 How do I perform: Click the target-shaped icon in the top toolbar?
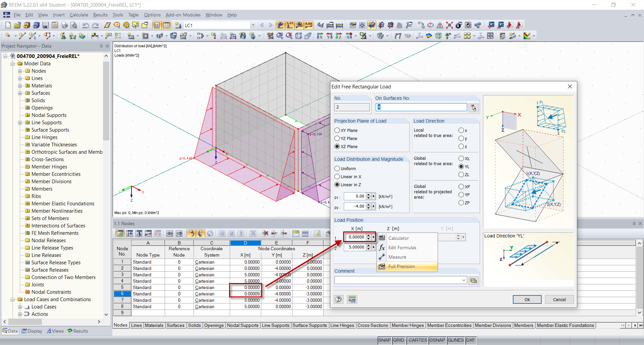126,25
